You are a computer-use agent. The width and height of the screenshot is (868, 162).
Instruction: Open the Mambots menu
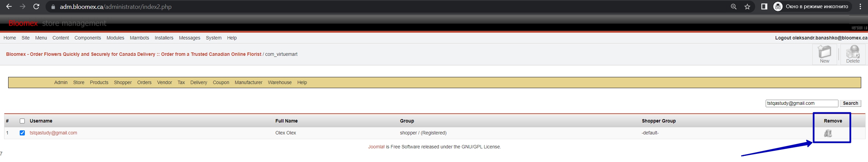139,38
